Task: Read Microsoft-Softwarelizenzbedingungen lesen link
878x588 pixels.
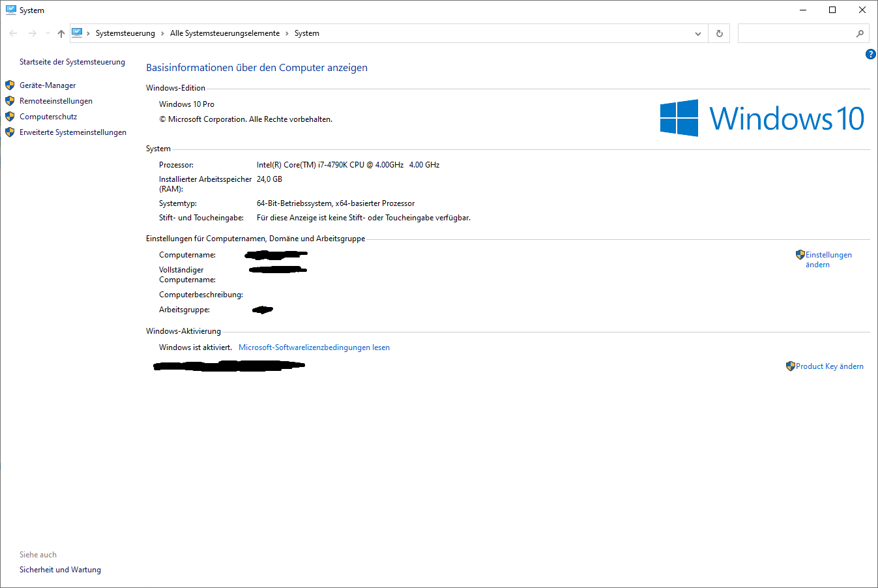Action: pyautogui.click(x=314, y=347)
